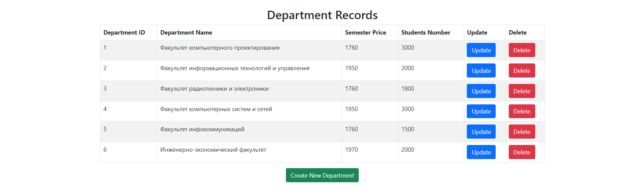This screenshot has height=195, width=644.
Task: Delete department with ID 4
Action: (x=522, y=111)
